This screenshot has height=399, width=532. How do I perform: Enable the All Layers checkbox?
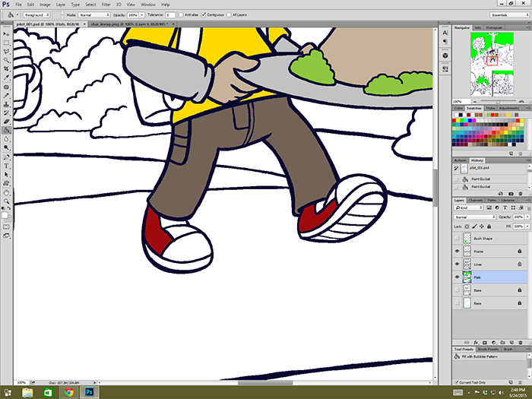[229, 15]
